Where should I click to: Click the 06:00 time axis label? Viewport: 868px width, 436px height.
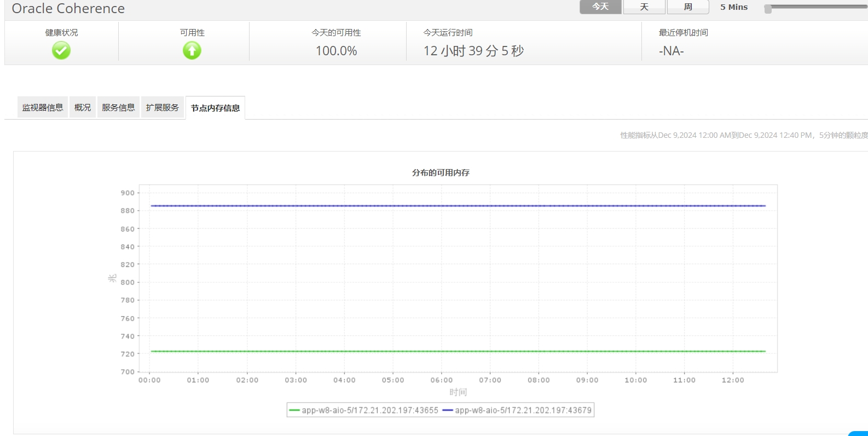[442, 380]
